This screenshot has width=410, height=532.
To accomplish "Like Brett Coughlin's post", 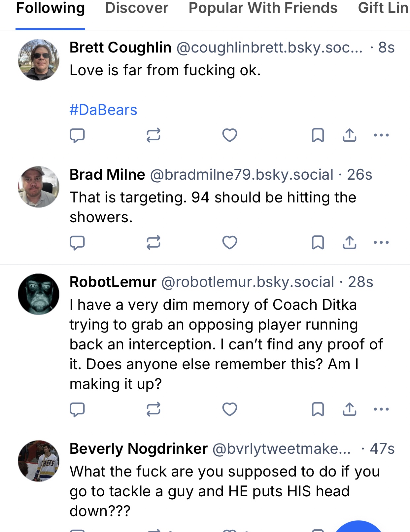I will click(x=230, y=135).
